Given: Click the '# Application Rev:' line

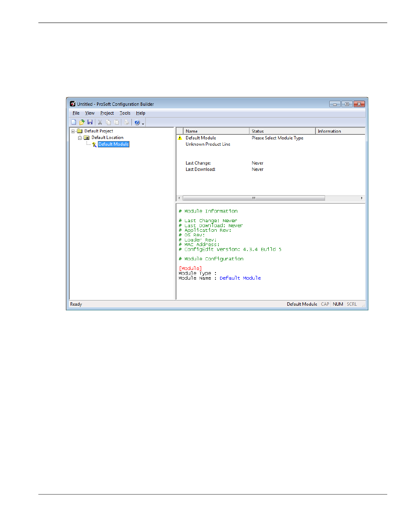Looking at the screenshot, I should [205, 230].
